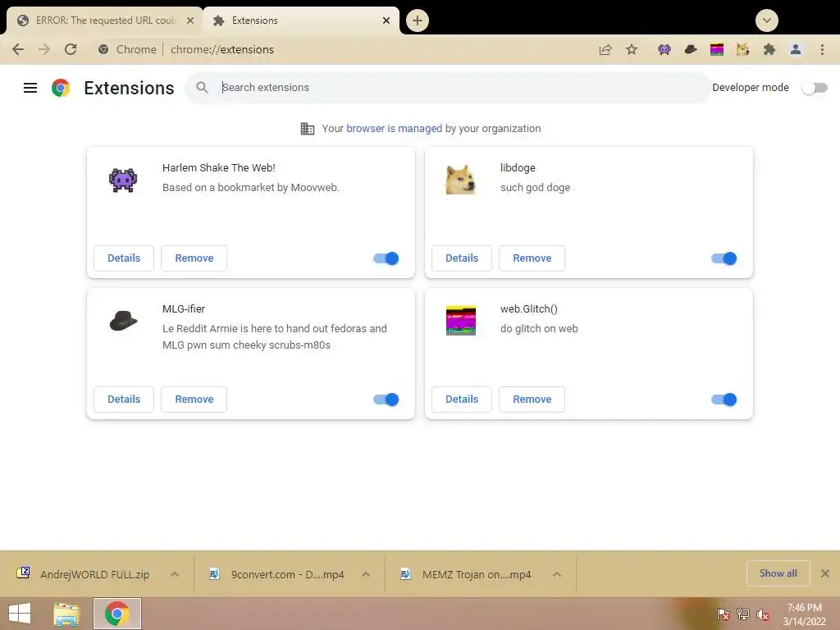Open 9convert.com mp4 download item
Screen dimensions: 840x630
tap(276, 574)
